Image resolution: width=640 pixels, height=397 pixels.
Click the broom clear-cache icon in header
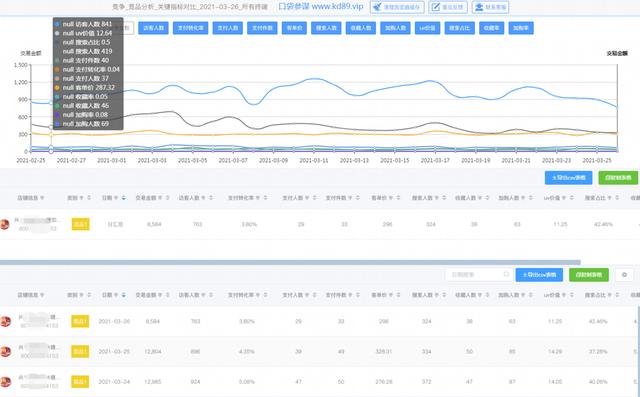pos(377,7)
